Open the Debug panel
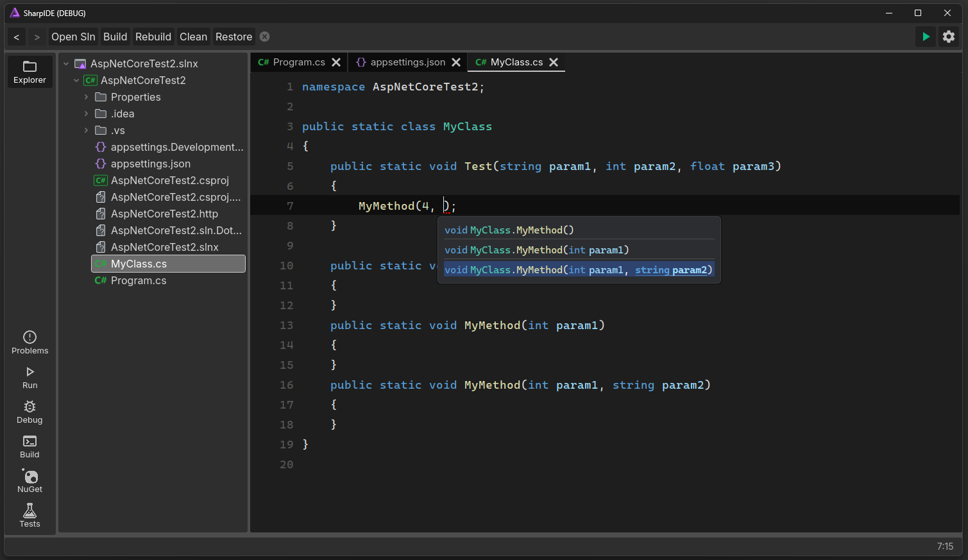Screen dimensions: 968x560 click(x=30, y=412)
